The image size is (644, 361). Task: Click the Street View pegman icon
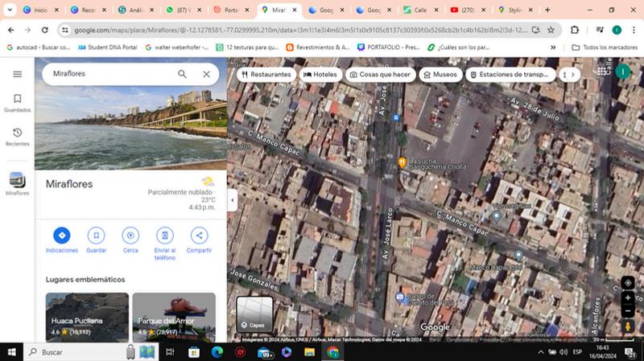tap(628, 326)
